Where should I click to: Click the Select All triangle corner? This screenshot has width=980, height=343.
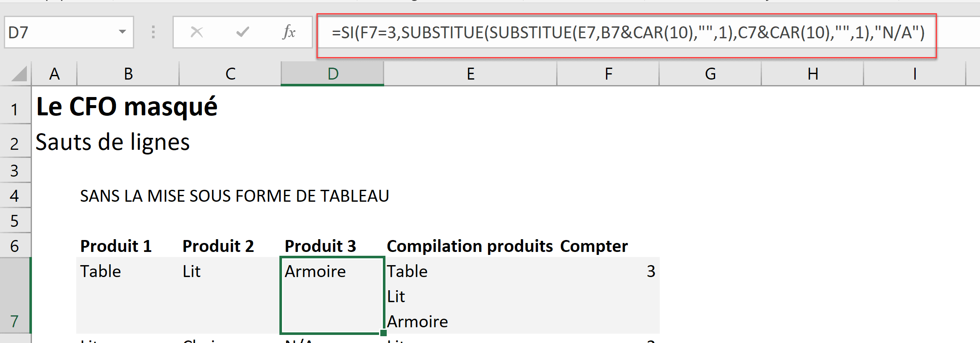(19, 74)
